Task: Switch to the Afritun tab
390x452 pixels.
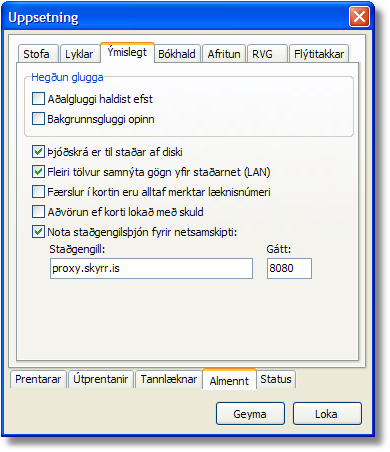Action: click(x=224, y=54)
